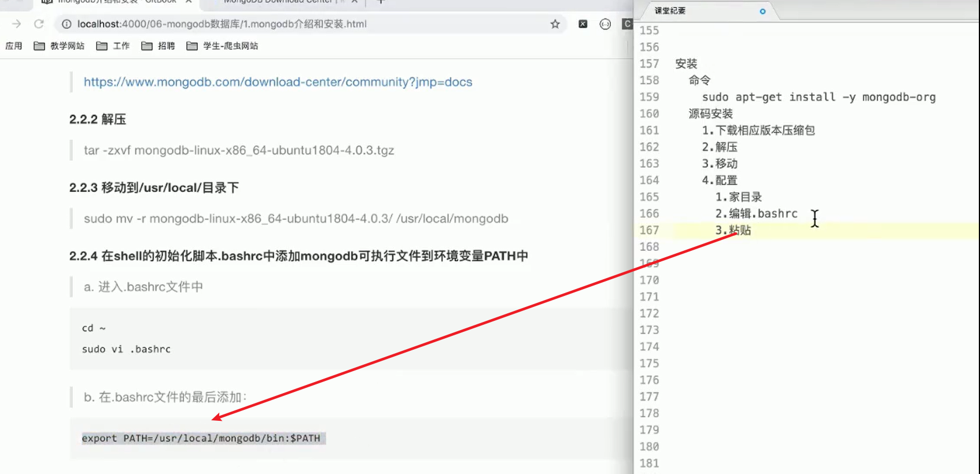Click editor line 2.编辑.bashrc
This screenshot has height=474, width=980.
756,214
